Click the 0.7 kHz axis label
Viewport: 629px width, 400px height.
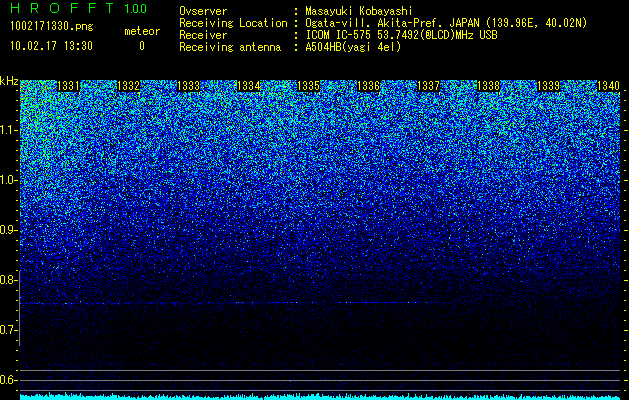click(x=8, y=330)
